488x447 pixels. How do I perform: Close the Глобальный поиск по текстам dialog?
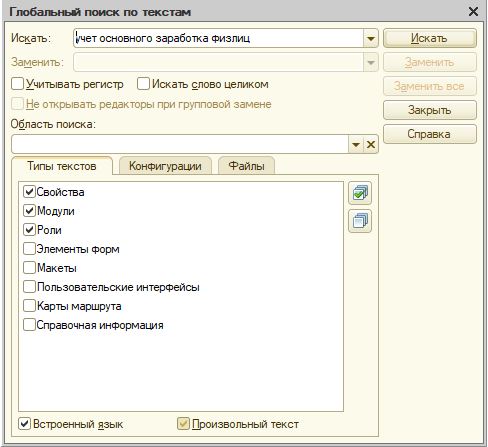tap(473, 12)
